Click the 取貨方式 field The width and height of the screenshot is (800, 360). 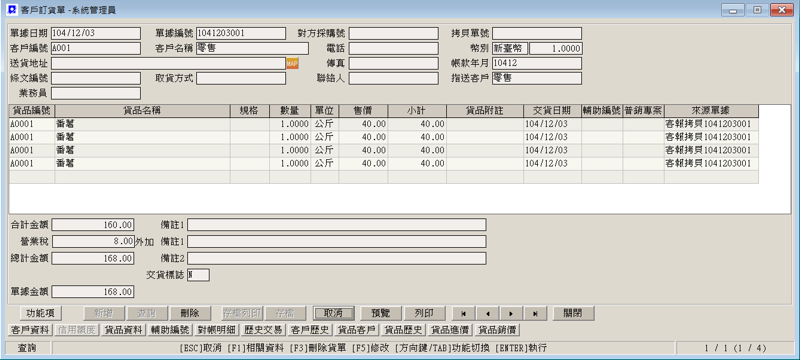241,79
